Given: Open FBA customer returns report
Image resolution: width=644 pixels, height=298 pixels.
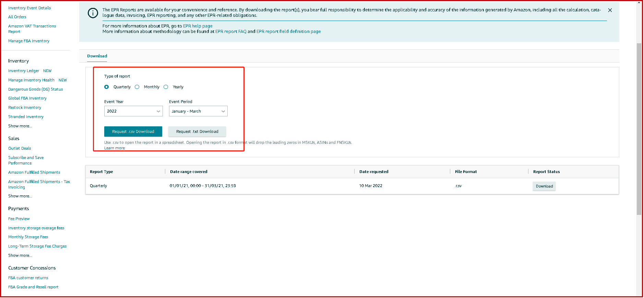Looking at the screenshot, I should coord(28,278).
